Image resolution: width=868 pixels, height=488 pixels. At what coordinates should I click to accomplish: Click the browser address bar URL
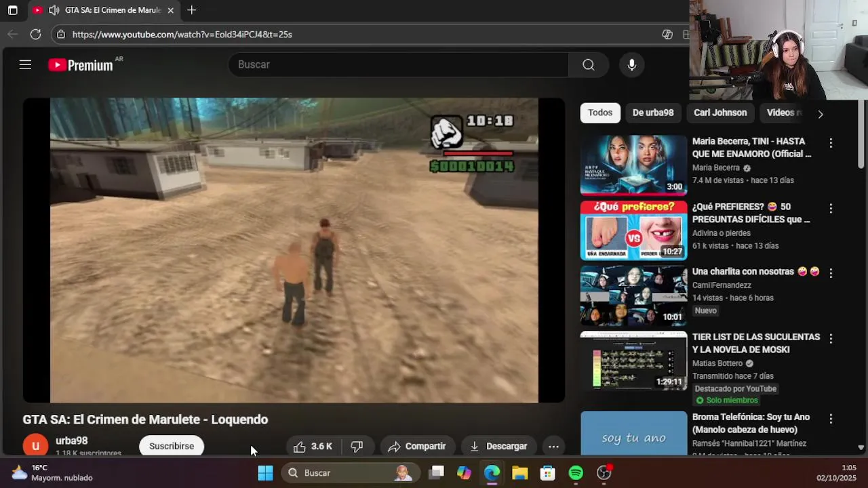pyautogui.click(x=182, y=34)
